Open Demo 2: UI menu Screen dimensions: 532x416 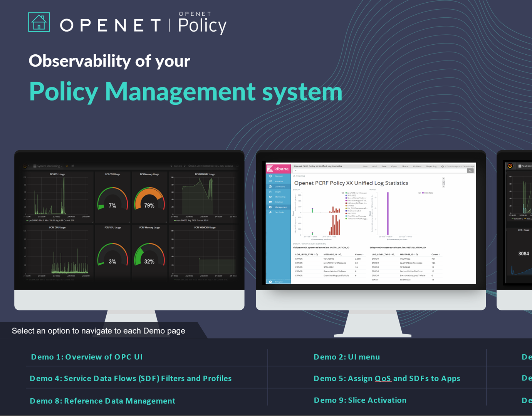347,357
